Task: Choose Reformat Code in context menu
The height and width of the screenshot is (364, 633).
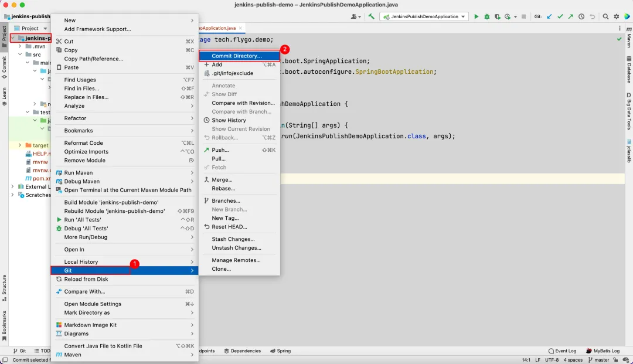Action: [x=124, y=143]
